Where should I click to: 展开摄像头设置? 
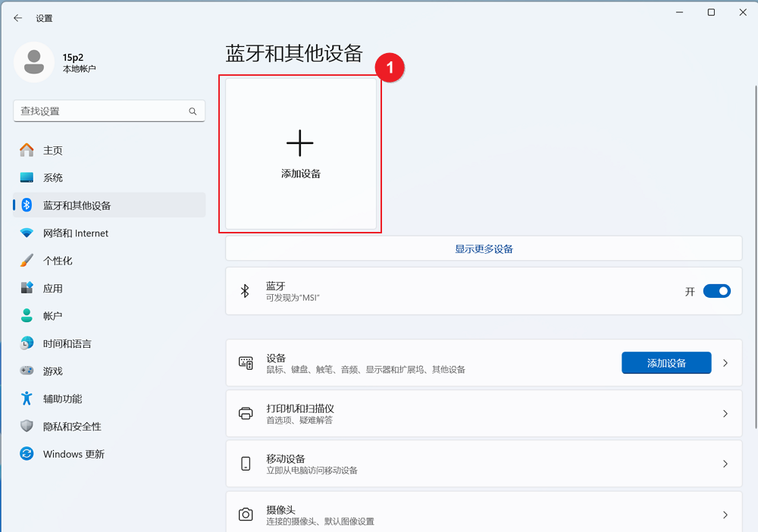(x=725, y=514)
